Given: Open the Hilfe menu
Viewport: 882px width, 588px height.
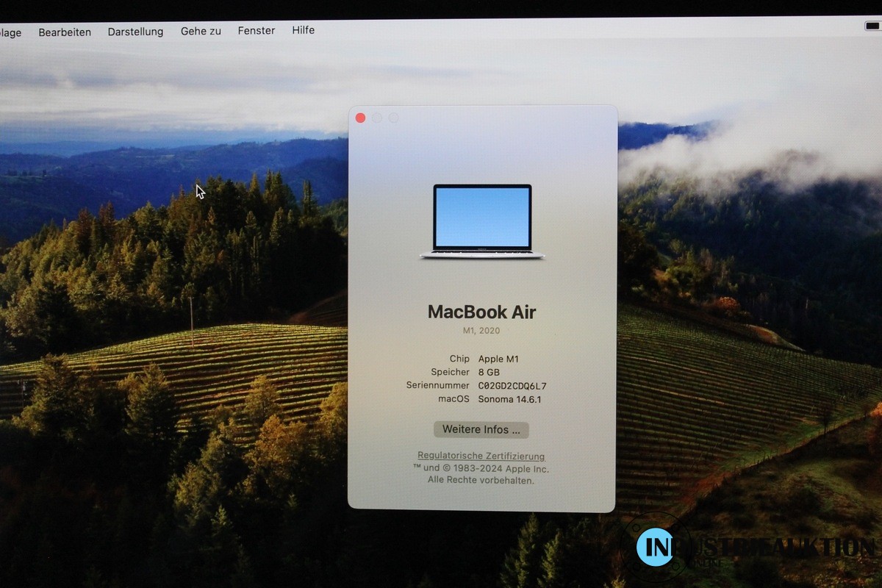Looking at the screenshot, I should 303,30.
